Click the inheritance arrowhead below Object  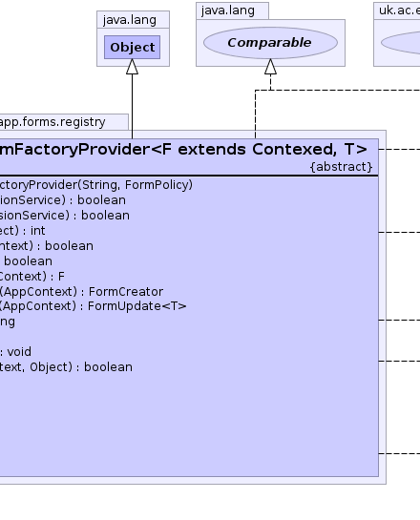coord(132,67)
